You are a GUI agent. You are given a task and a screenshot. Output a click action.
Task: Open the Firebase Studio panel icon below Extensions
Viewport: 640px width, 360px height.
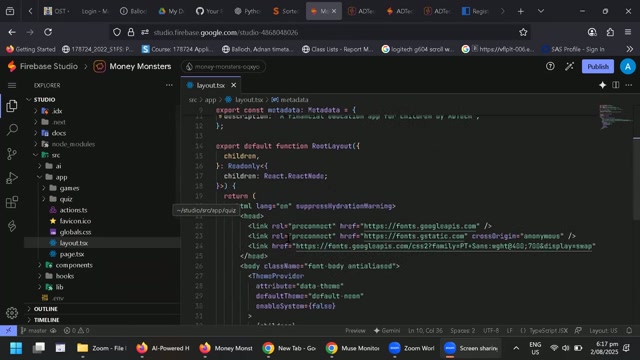(12, 226)
